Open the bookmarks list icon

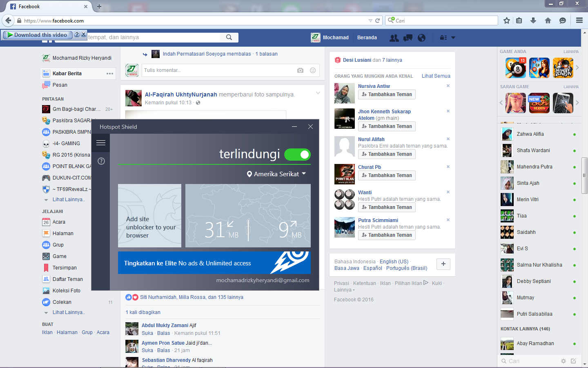click(519, 20)
